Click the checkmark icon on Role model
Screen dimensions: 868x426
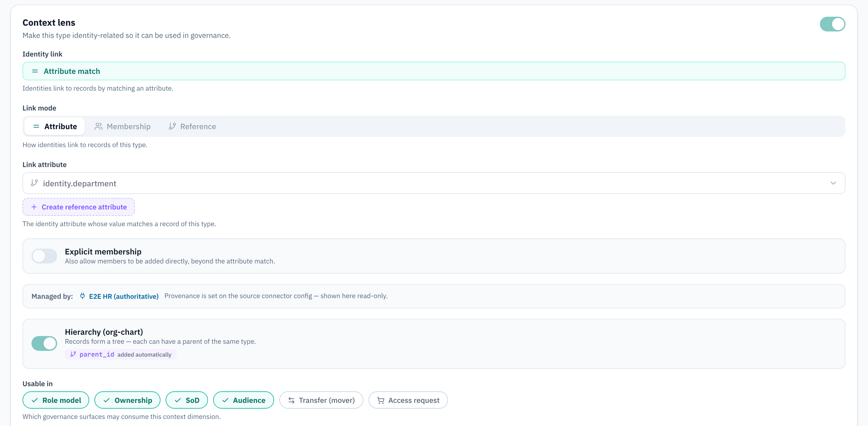pyautogui.click(x=34, y=400)
